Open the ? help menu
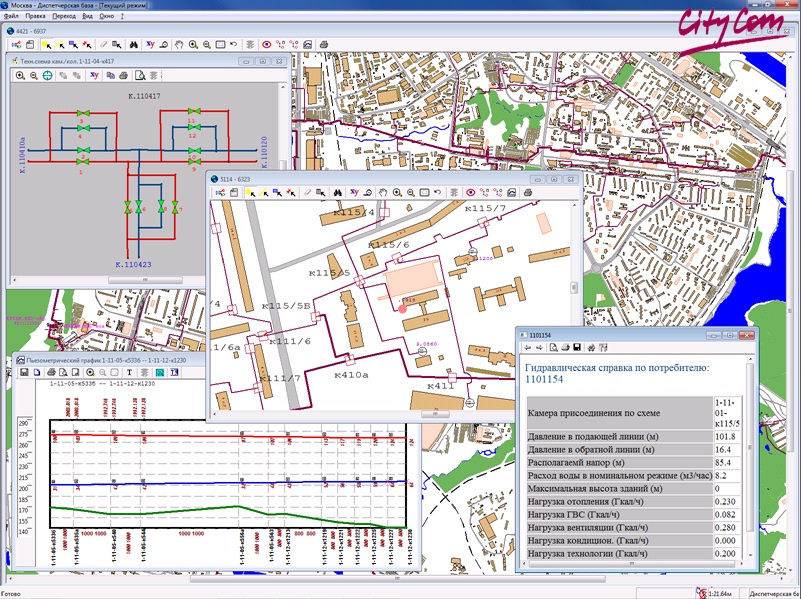 click(122, 16)
